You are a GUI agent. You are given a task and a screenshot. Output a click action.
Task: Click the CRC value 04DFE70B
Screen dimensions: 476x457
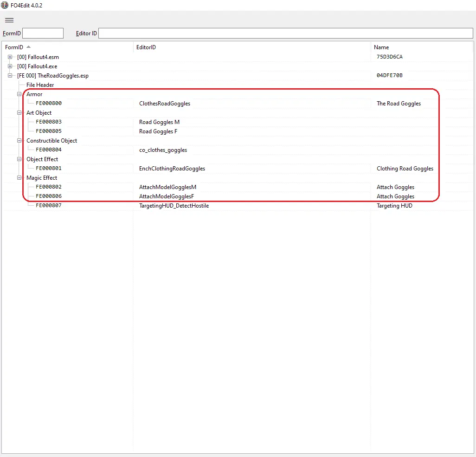(390, 75)
